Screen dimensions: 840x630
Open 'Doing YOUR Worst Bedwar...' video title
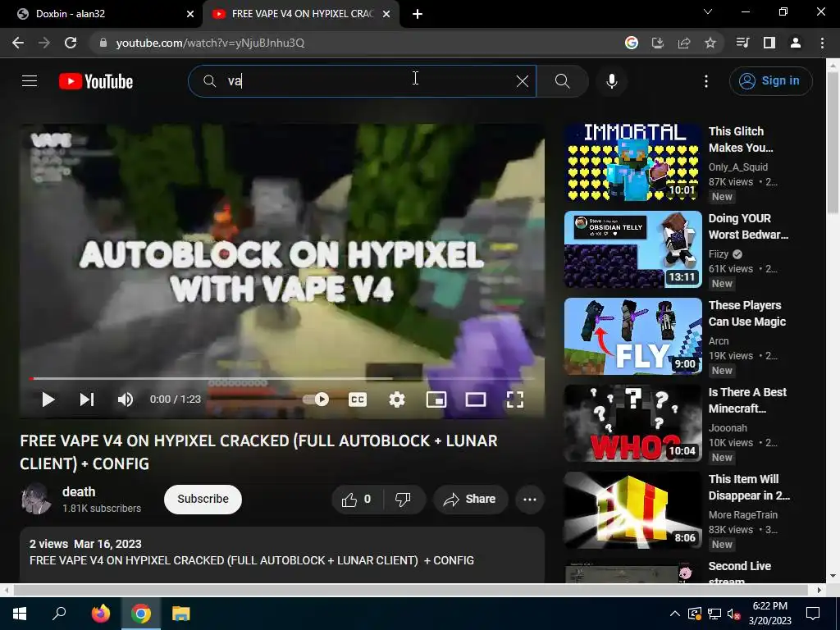(x=748, y=226)
